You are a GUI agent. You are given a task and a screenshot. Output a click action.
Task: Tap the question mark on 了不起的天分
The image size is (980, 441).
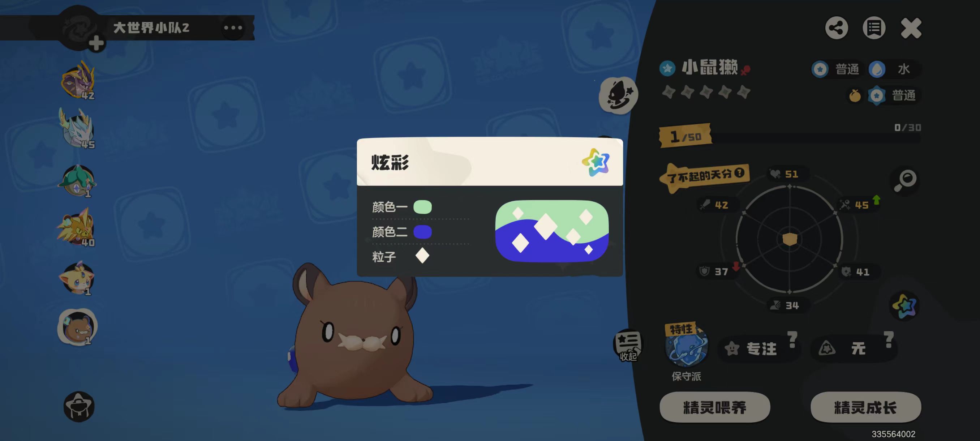pyautogui.click(x=739, y=173)
